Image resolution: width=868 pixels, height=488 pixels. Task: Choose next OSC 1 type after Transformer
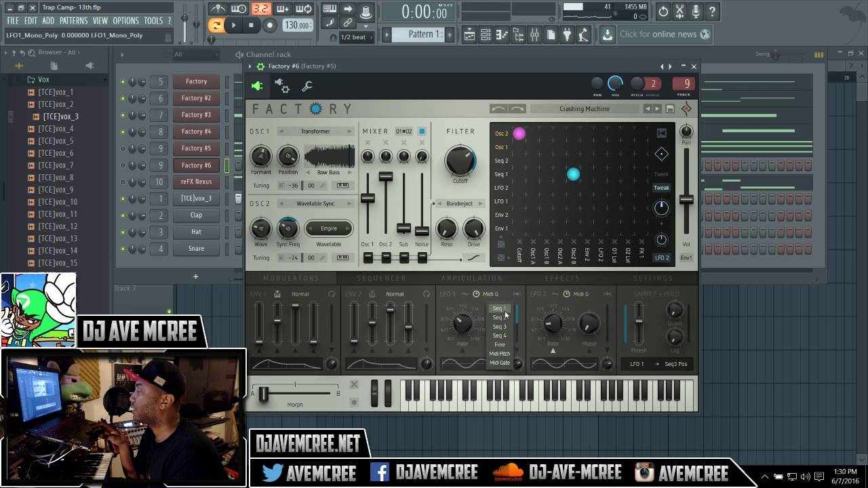[x=349, y=131]
